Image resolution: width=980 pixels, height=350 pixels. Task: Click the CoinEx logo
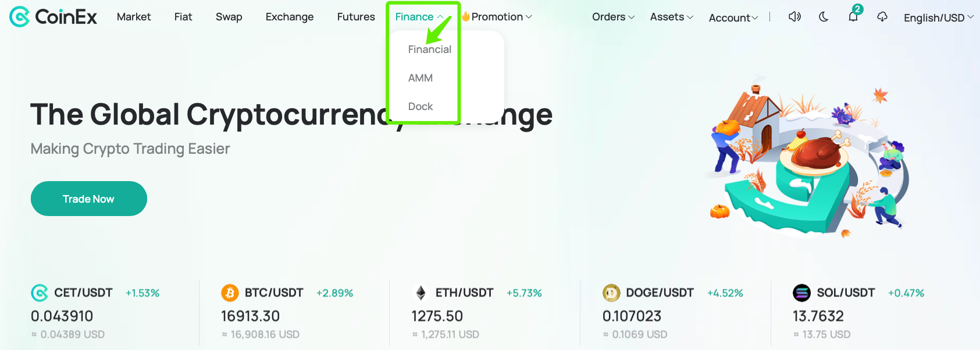[x=52, y=17]
